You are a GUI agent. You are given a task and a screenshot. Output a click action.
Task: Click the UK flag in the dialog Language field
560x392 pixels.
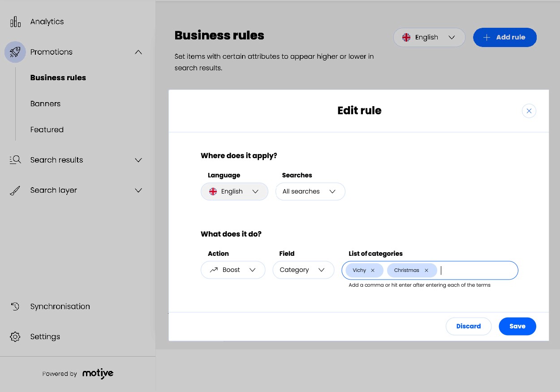coord(213,192)
